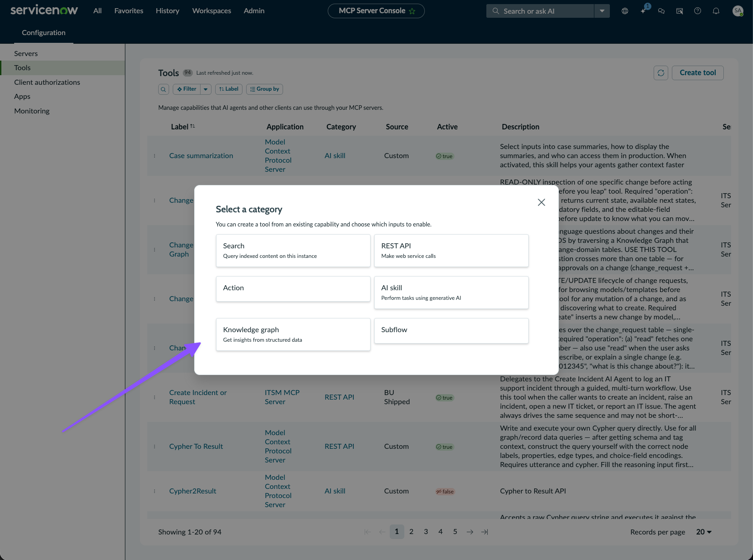Select the REST API category card
Image resolution: width=753 pixels, height=560 pixels.
pos(451,251)
